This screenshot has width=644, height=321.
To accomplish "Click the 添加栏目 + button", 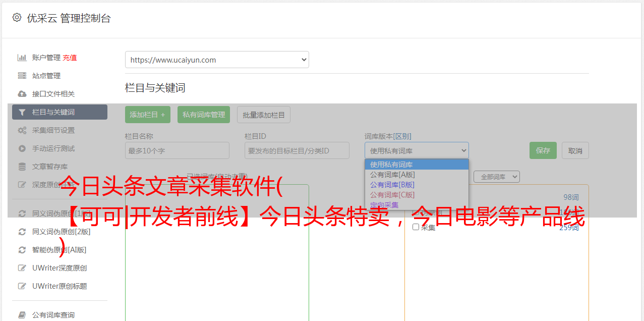I will coord(148,115).
